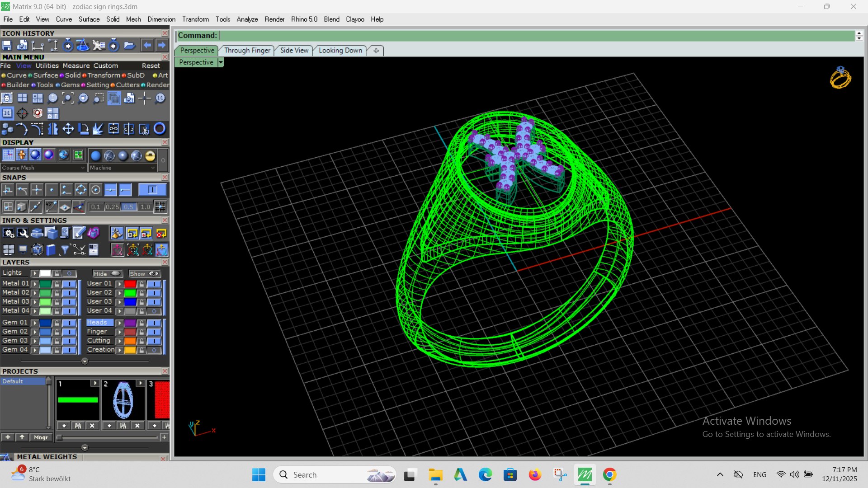Switch to the Through Finger tab

click(x=247, y=51)
